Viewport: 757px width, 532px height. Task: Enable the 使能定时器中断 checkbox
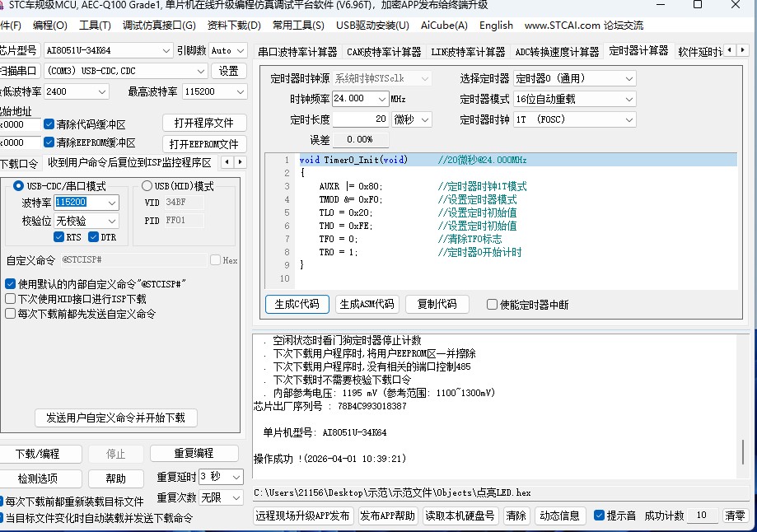[x=492, y=304]
